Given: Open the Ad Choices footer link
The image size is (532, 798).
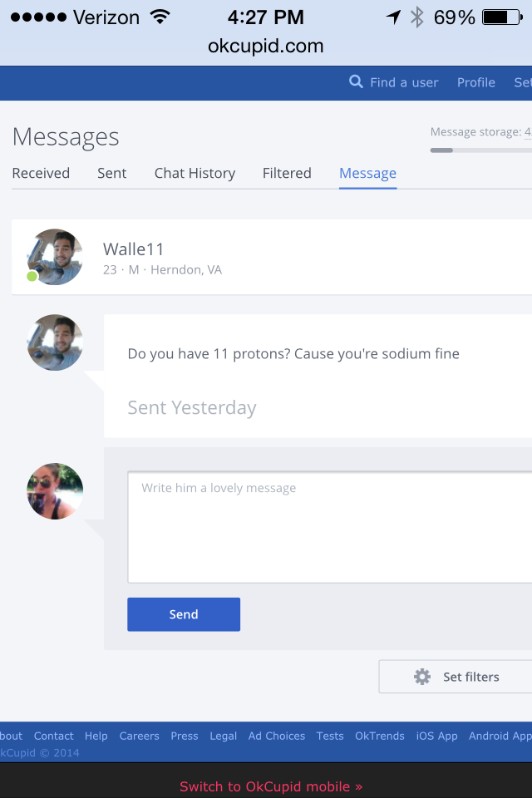Looking at the screenshot, I should (277, 736).
